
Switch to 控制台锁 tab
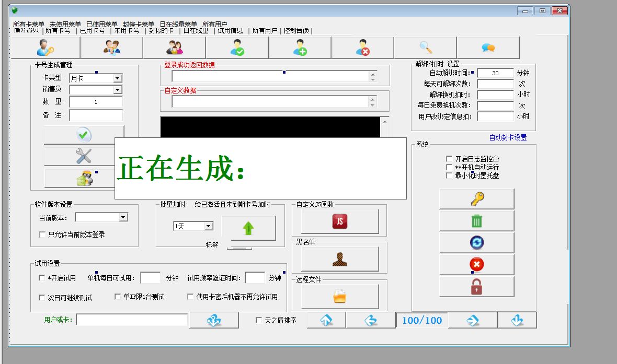[296, 31]
